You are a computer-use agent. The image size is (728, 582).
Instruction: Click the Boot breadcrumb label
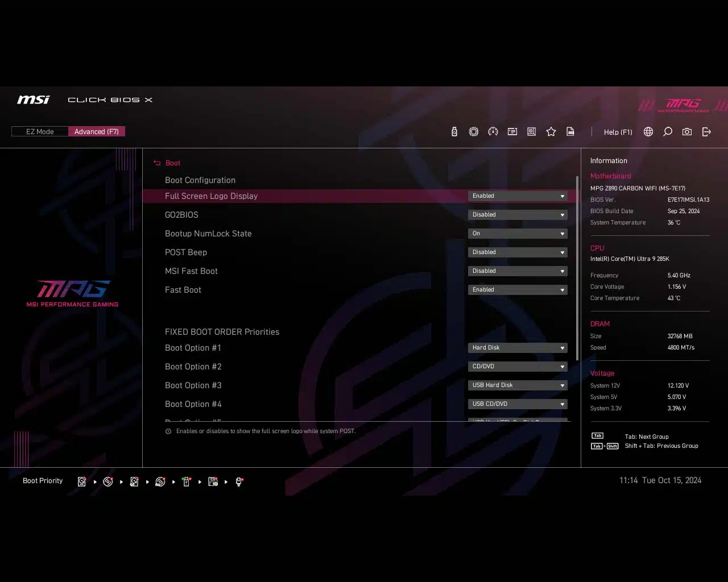point(173,163)
